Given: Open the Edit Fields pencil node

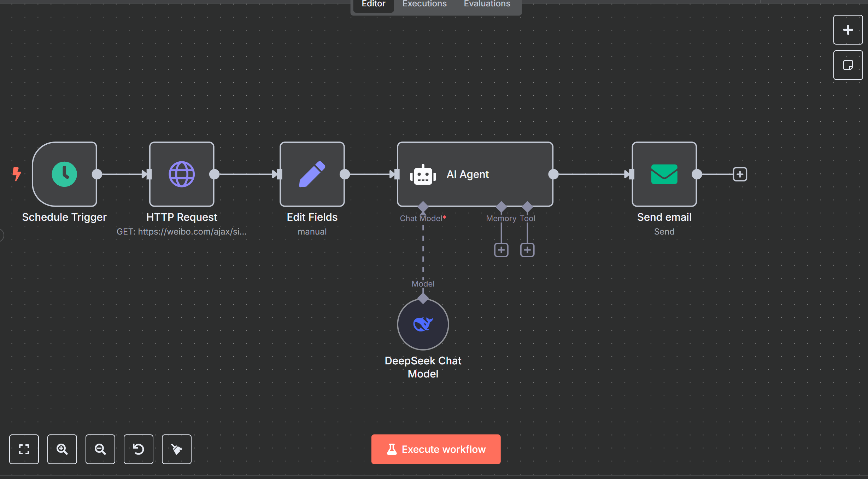Looking at the screenshot, I should [312, 174].
